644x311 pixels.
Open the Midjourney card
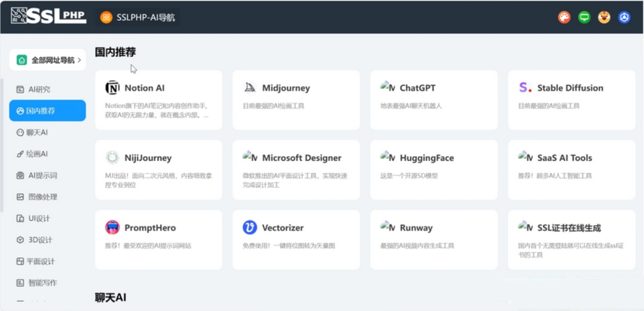point(296,99)
